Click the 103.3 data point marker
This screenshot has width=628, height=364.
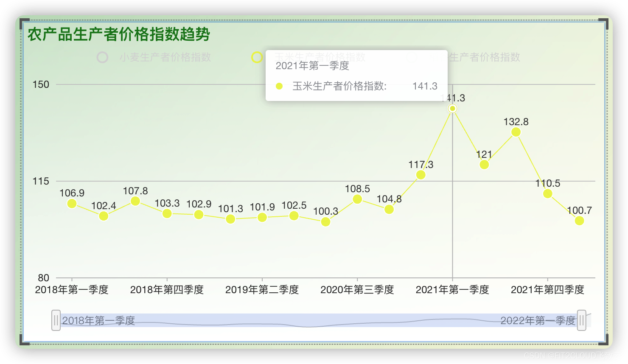pos(167,213)
